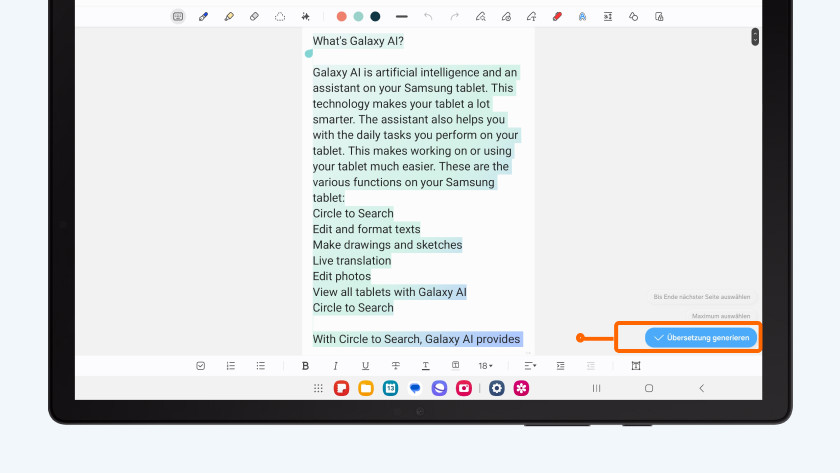Activate the lasso selection tool
840x473 pixels.
[x=280, y=17]
